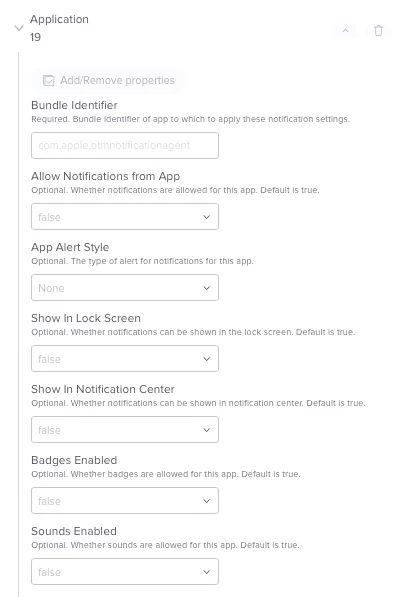This screenshot has width=400, height=608.
Task: Open the Sounds Enabled dropdown
Action: click(125, 571)
